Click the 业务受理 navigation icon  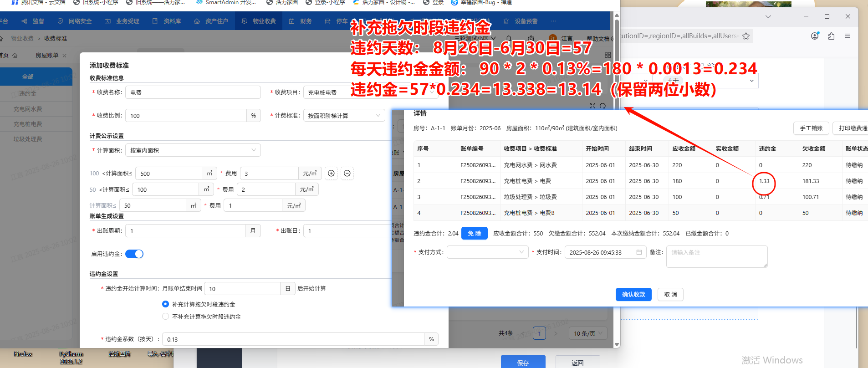point(107,21)
